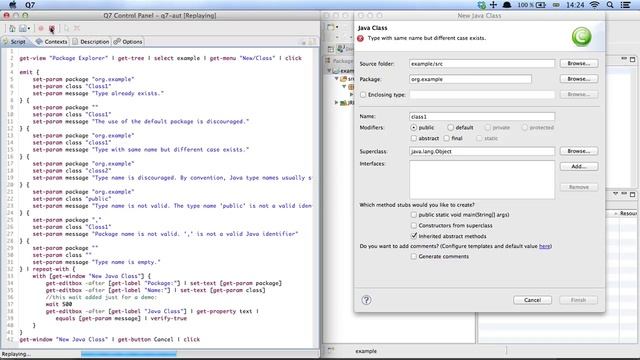Click the grayed X icon in Q7 toolbar
The height and width of the screenshot is (360, 640).
coord(77,28)
